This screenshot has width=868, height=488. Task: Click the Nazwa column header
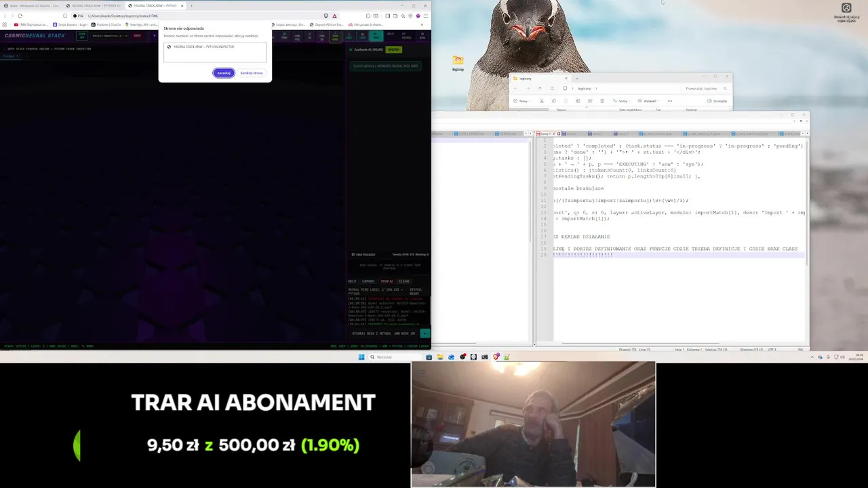[561, 109]
